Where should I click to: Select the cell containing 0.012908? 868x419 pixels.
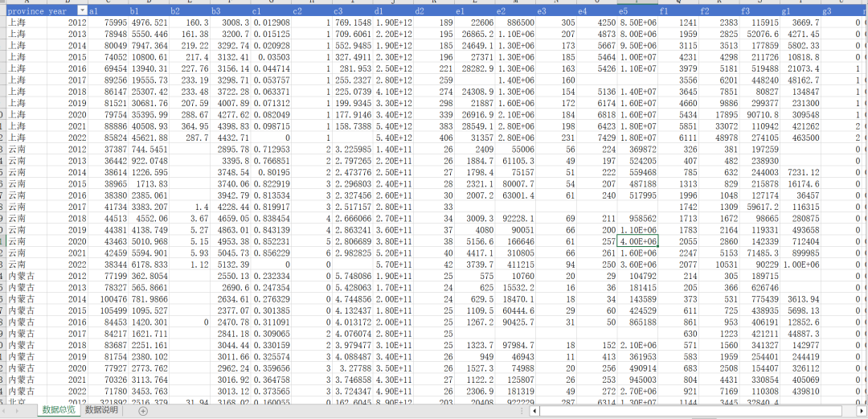271,23
